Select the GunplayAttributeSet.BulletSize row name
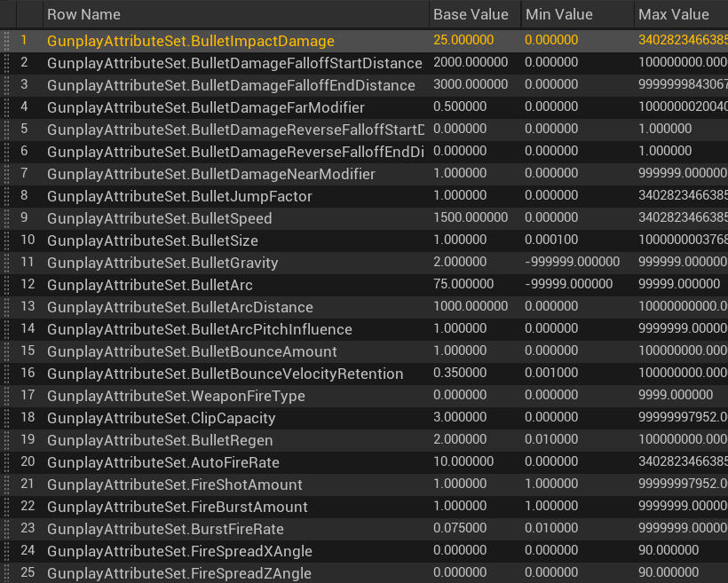Screen dimensions: 728x583 coord(153,240)
